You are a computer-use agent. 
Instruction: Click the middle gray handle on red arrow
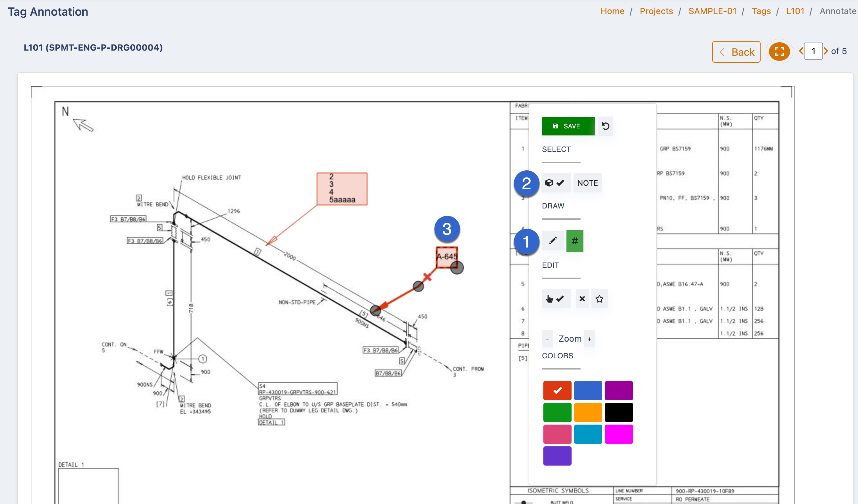click(418, 286)
